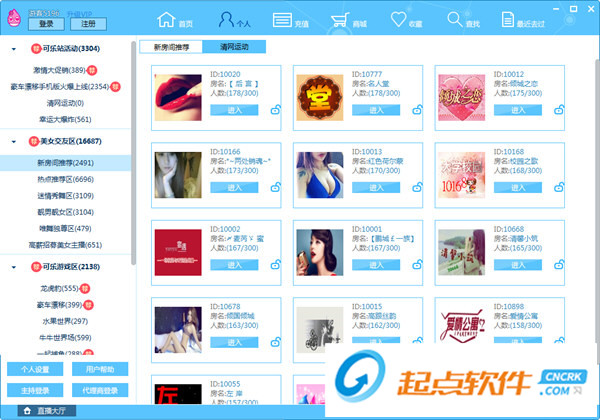The image size is (600, 420).
Task: Click lock icon on room ID:10013
Action: [417, 187]
